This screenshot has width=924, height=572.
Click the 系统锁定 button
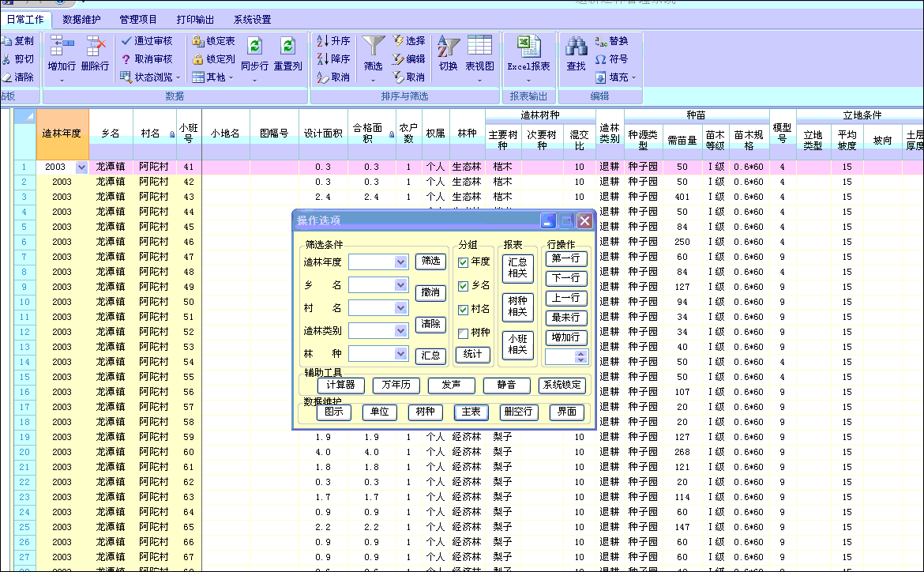pos(562,386)
